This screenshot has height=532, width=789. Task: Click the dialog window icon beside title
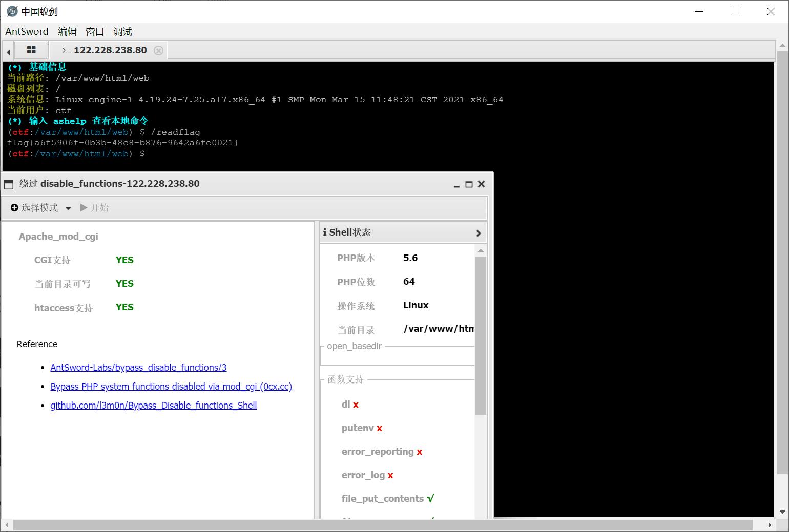(9, 184)
